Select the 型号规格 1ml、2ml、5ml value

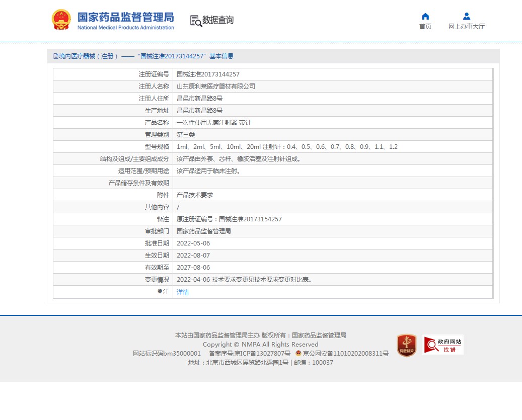coord(287,147)
